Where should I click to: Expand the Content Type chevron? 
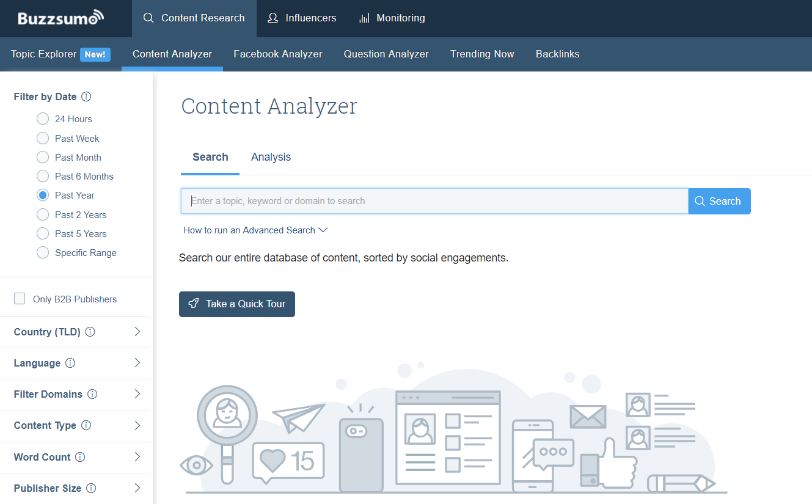pos(137,425)
